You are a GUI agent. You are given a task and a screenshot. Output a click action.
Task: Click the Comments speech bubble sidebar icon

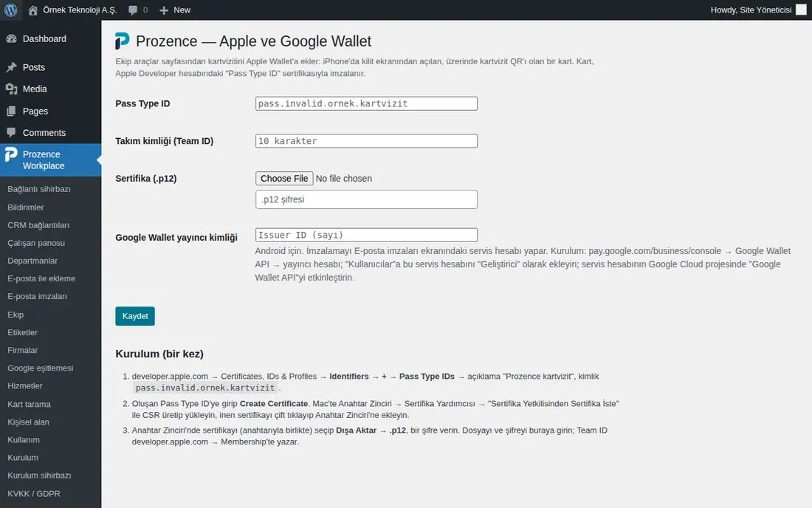(x=11, y=133)
